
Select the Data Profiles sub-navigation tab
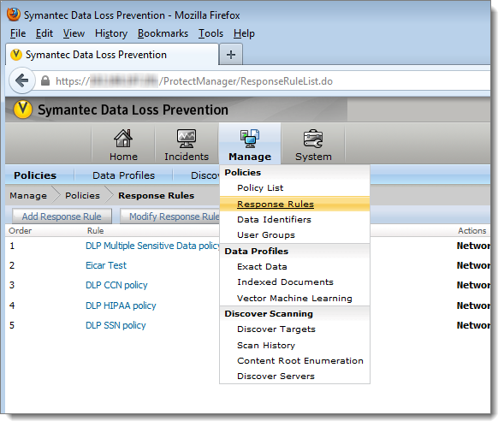coord(123,175)
